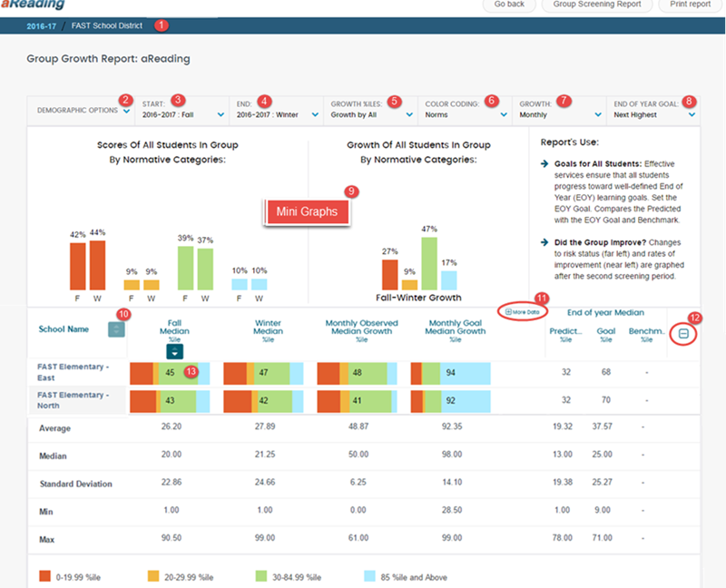This screenshot has width=726, height=588.
Task: Open the Group Screening Report
Action: click(x=597, y=5)
